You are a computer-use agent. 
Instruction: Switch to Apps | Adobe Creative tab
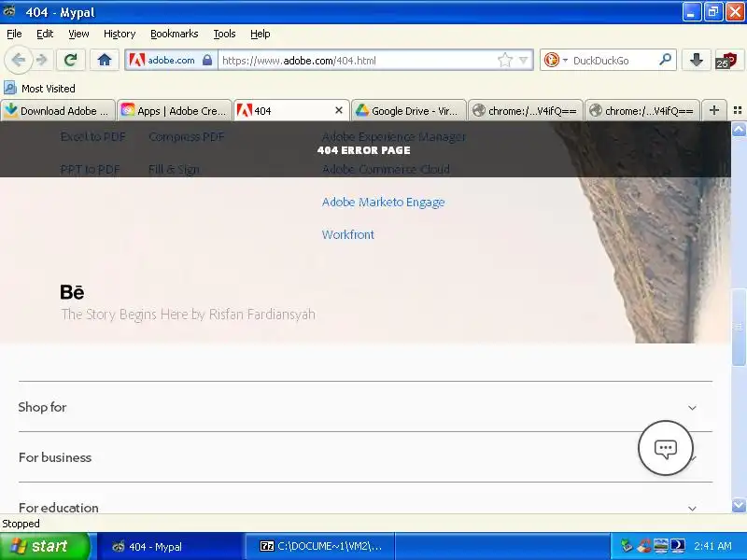pos(175,110)
